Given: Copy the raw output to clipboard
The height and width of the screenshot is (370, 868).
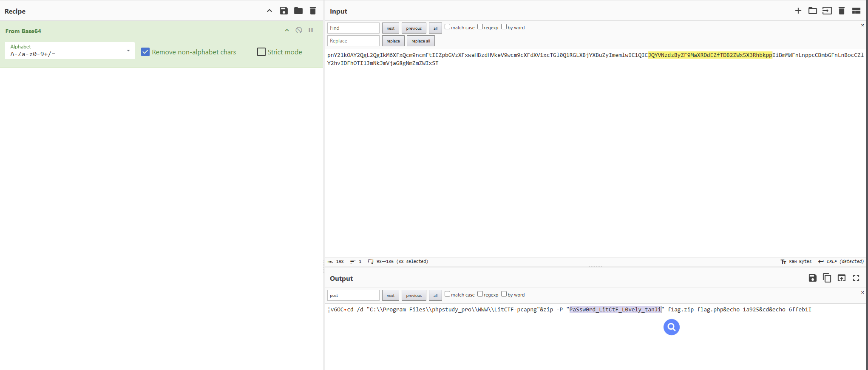Looking at the screenshot, I should pyautogui.click(x=827, y=278).
